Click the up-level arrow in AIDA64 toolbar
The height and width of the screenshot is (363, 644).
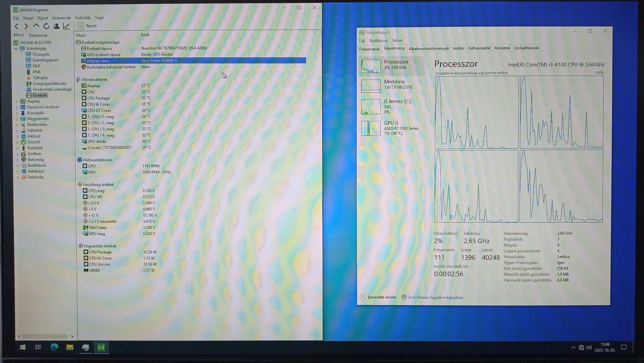pos(36,26)
